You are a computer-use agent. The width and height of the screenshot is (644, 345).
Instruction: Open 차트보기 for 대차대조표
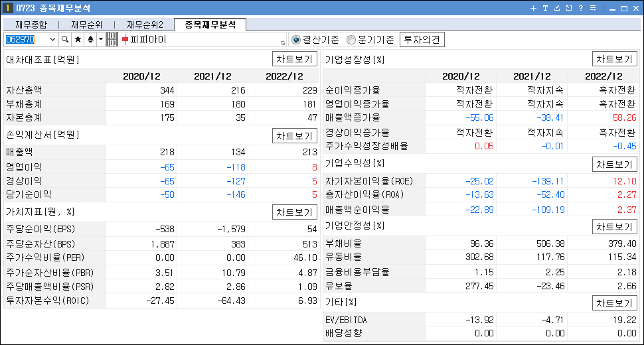tap(295, 59)
